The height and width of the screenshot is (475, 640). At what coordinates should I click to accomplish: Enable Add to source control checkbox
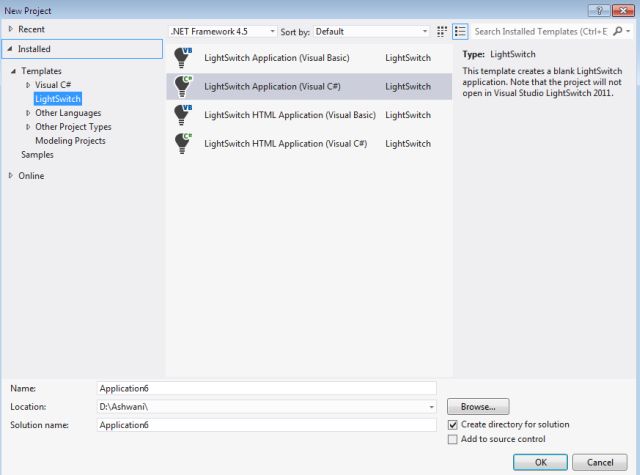(x=453, y=439)
